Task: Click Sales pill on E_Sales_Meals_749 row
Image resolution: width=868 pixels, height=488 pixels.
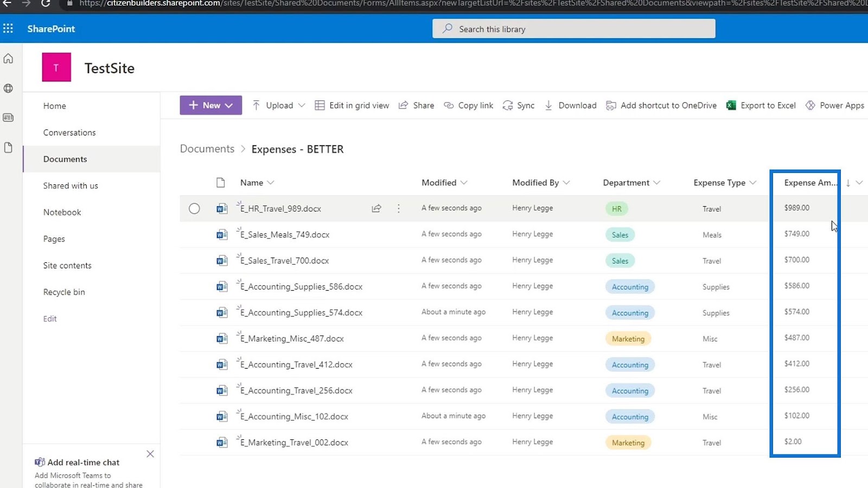Action: [620, 235]
